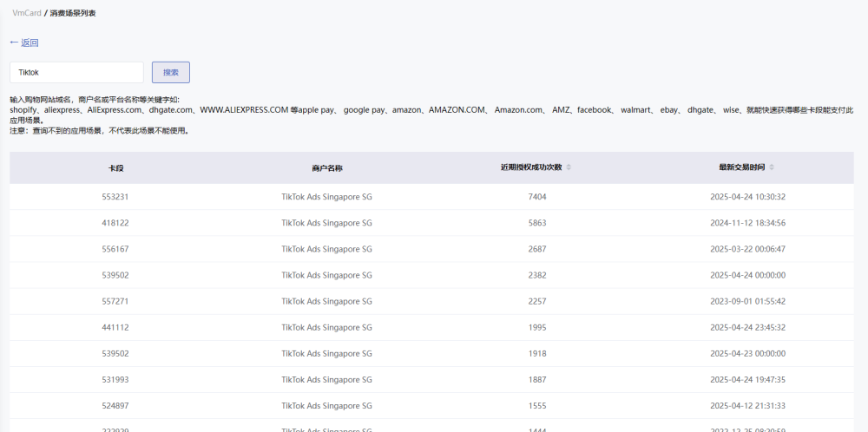
Task: Click the authorization count 1555
Action: [x=537, y=405]
